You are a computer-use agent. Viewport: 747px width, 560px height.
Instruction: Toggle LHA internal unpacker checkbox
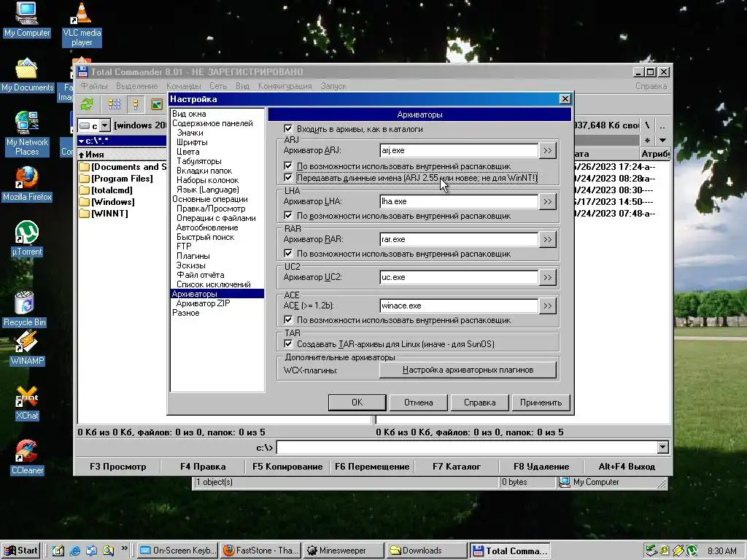[x=288, y=215]
